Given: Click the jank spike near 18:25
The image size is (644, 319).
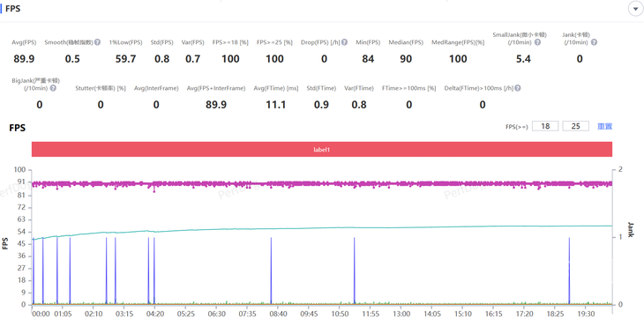Looking at the screenshot, I should (x=569, y=271).
